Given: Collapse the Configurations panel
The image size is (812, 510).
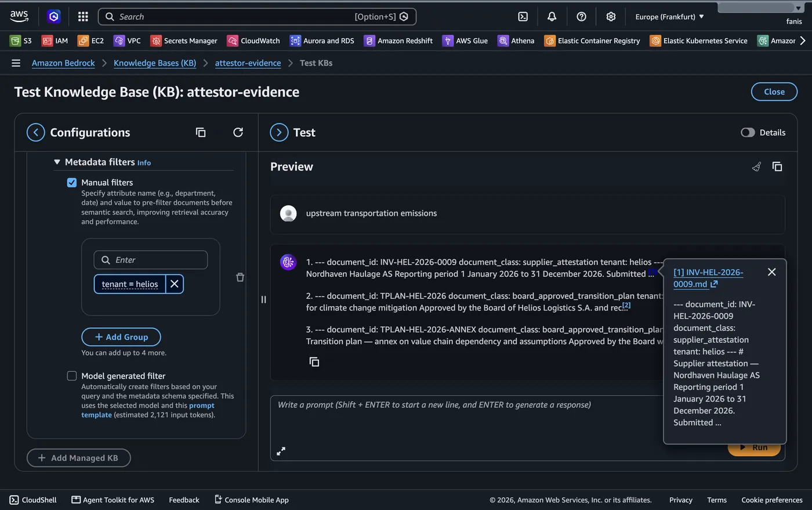Looking at the screenshot, I should click(36, 132).
